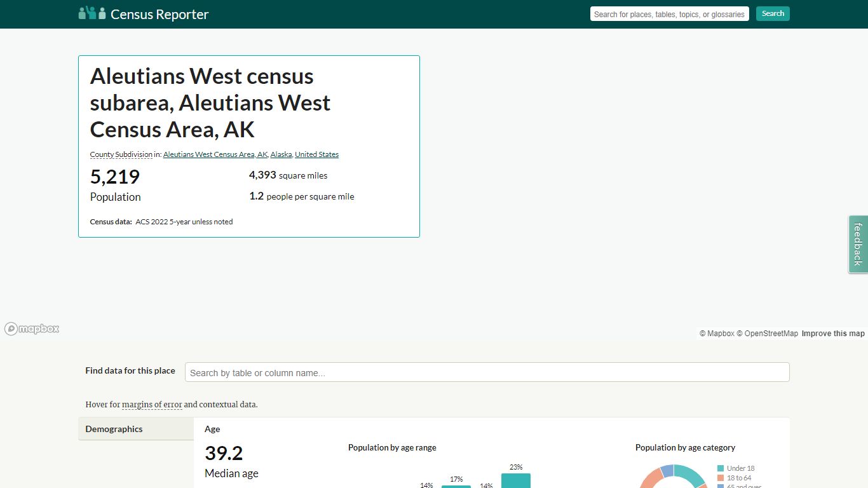Click the 23% bar in age chart
This screenshot has height=488, width=868.
[x=516, y=480]
